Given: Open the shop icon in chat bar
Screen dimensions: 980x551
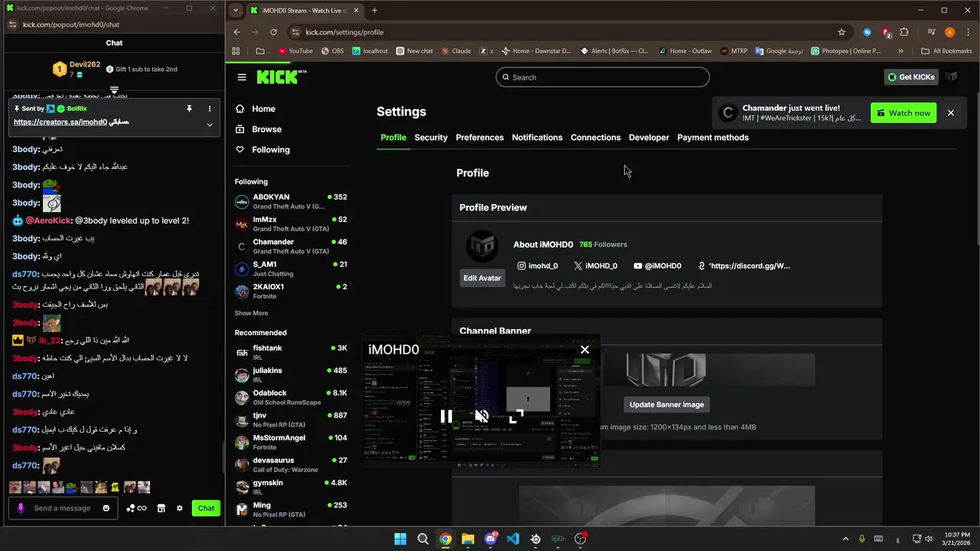Looking at the screenshot, I should click(x=161, y=508).
